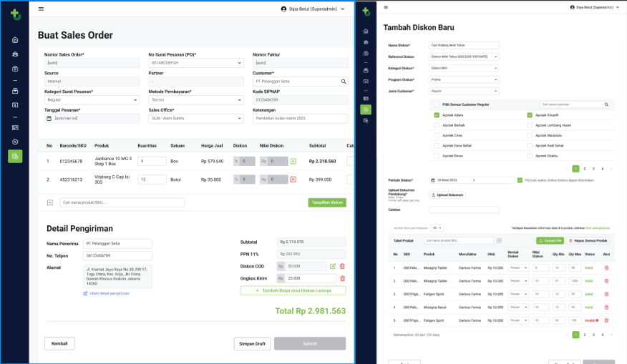Open the hamburger menu in Buat Sales Order window
Screen dimensions: 627x364
(x=42, y=9)
